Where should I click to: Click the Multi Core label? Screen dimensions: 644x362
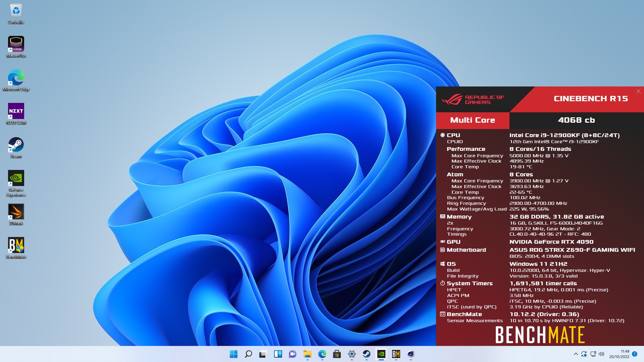[473, 120]
